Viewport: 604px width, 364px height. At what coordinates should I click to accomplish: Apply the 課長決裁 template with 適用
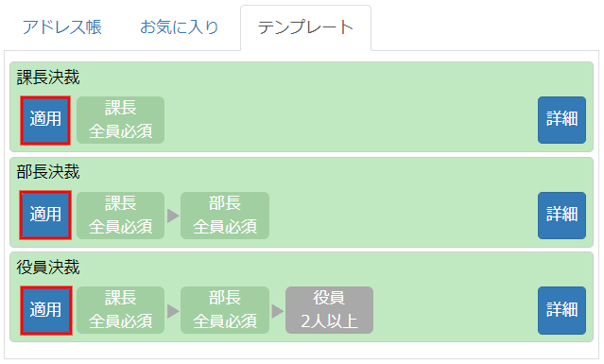pyautogui.click(x=45, y=120)
